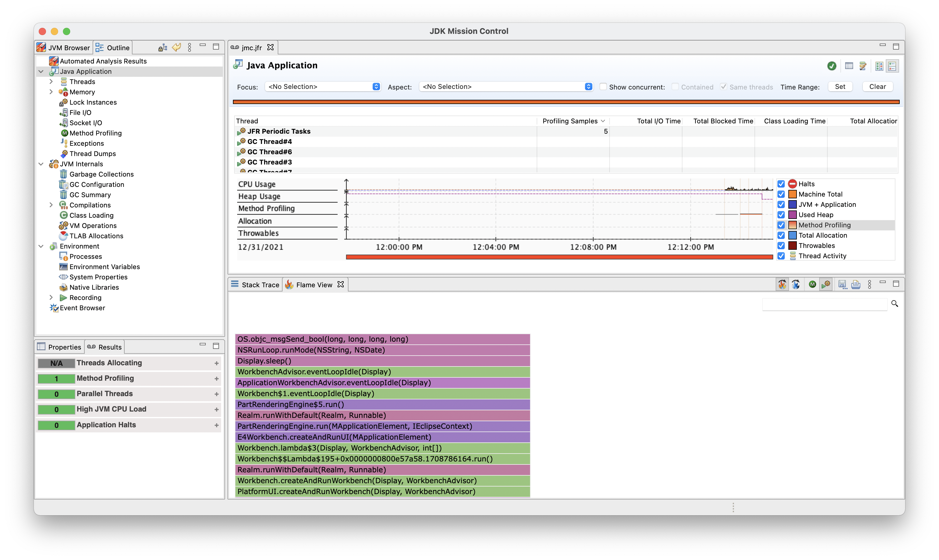Select the Results tab
This screenshot has height=560, width=939.
coord(105,347)
